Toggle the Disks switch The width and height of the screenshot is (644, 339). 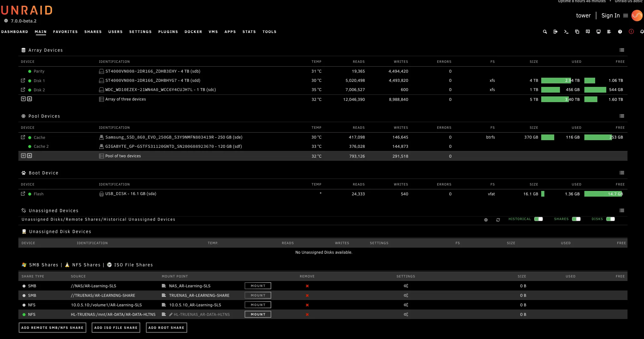tap(610, 219)
